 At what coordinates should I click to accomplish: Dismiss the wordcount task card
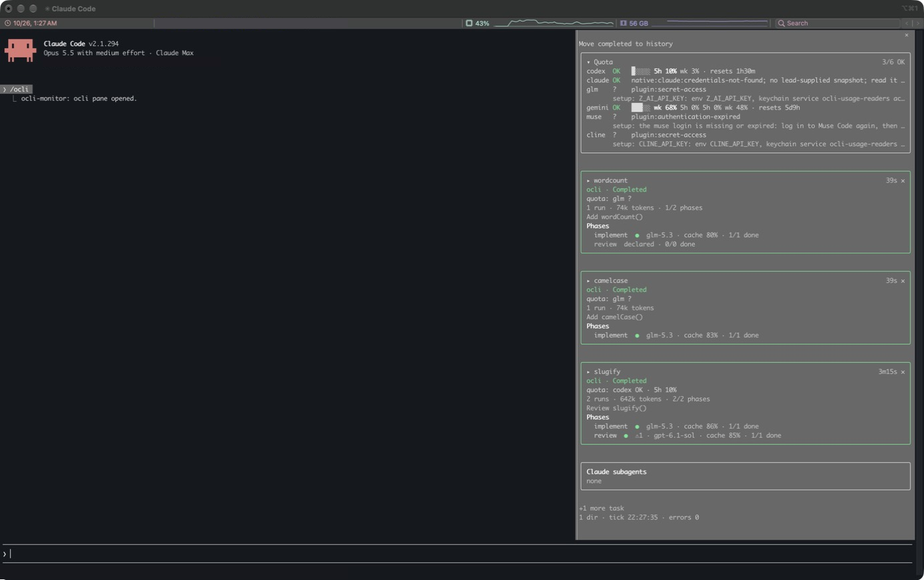[x=903, y=180]
